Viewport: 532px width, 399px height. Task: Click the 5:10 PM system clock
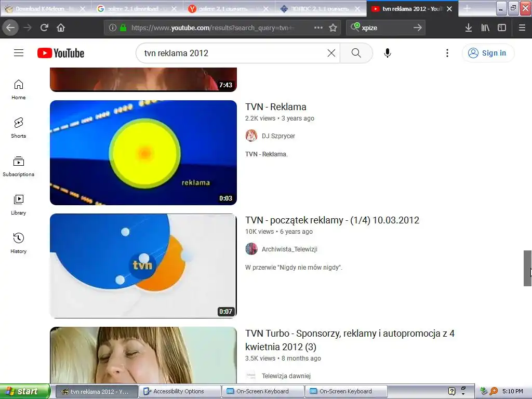point(513,391)
